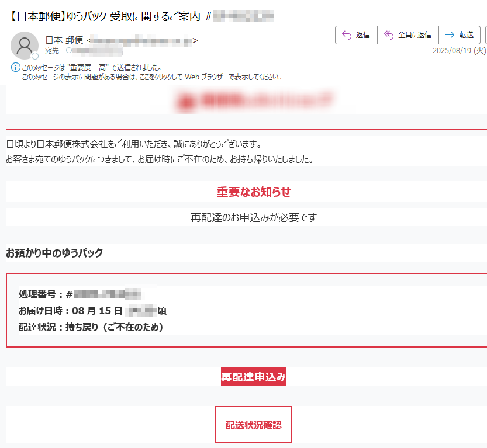The height and width of the screenshot is (448, 487).
Task: Open the 再配達申込み red button
Action: point(254,377)
